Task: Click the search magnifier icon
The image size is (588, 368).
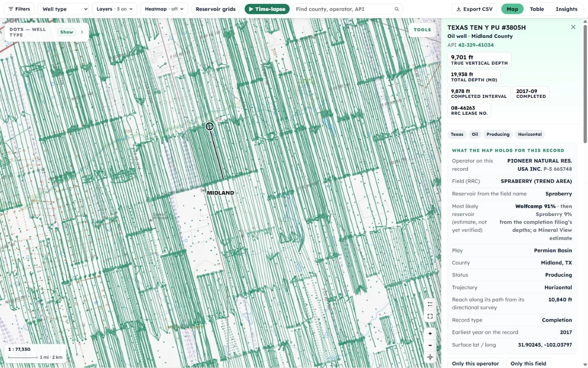Action: pyautogui.click(x=397, y=9)
